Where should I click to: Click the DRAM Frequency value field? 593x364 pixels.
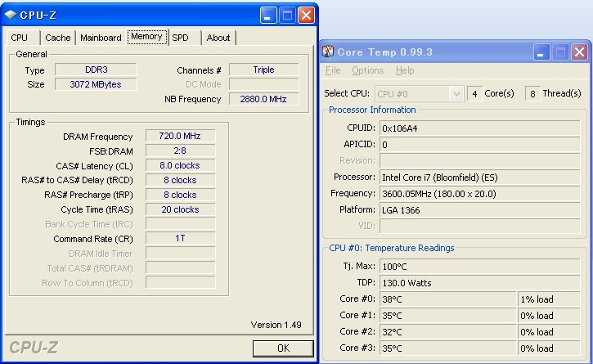tap(180, 136)
